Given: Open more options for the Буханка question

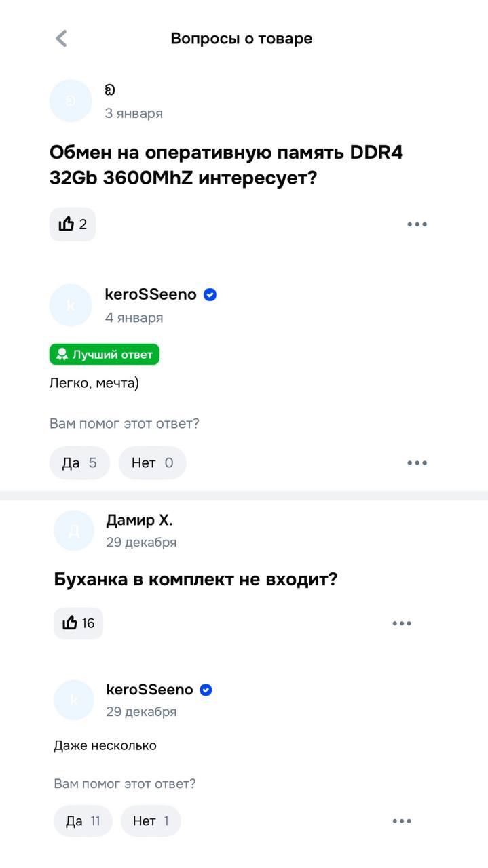Looking at the screenshot, I should point(402,623).
